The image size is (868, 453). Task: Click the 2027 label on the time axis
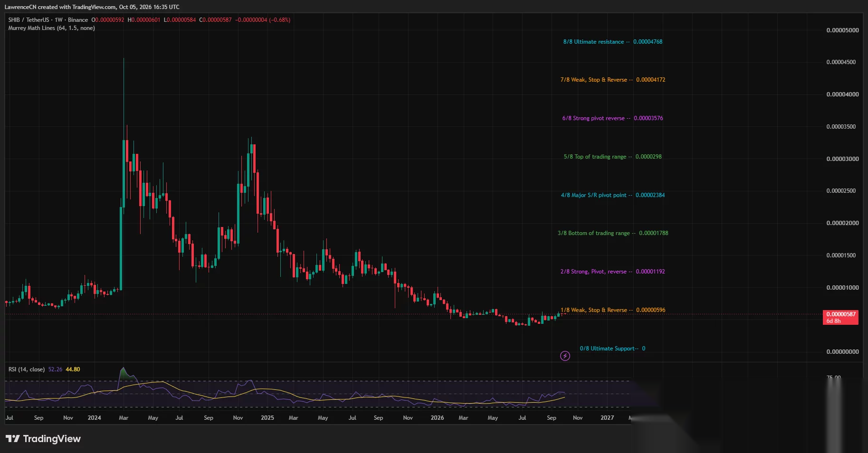607,418
